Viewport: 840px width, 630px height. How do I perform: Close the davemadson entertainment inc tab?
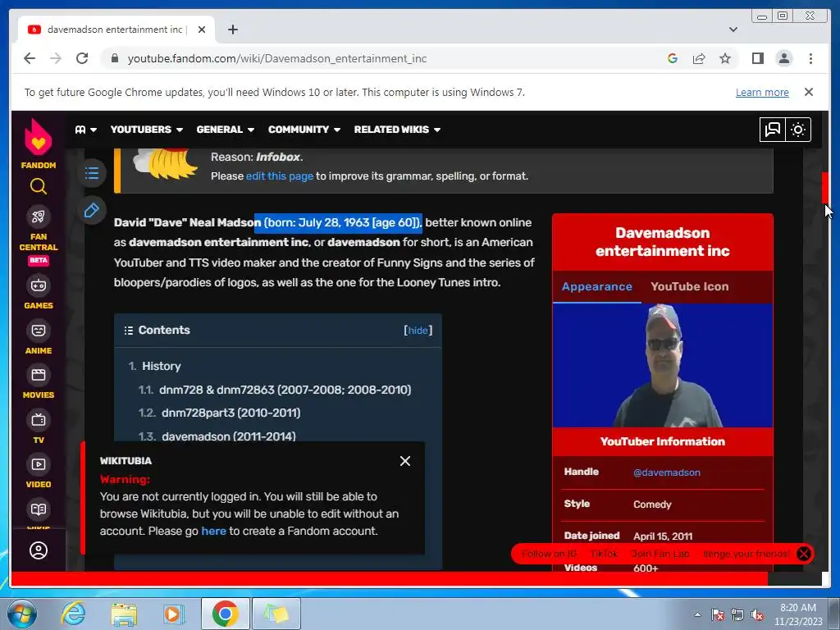[202, 30]
